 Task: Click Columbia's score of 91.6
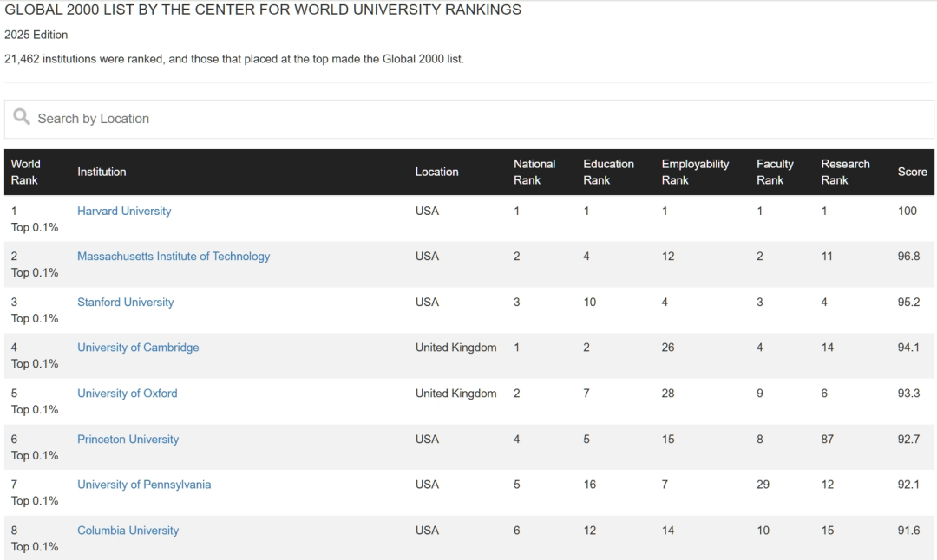(x=908, y=531)
